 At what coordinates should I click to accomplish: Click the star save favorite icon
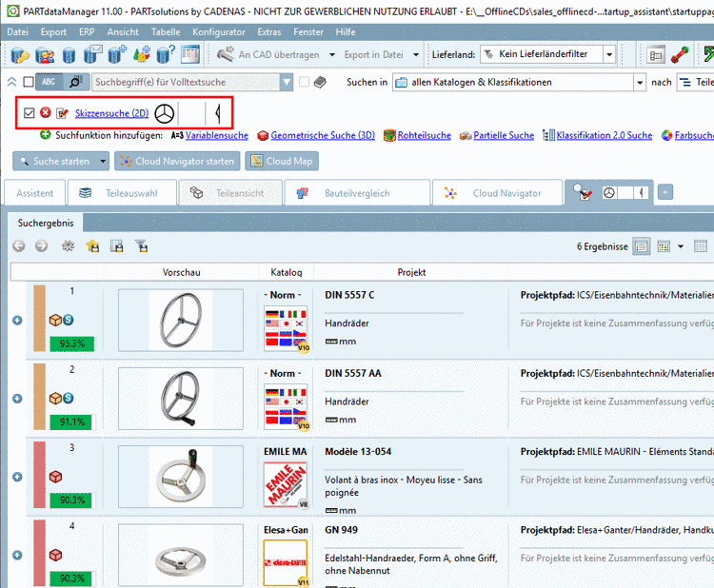point(93,246)
